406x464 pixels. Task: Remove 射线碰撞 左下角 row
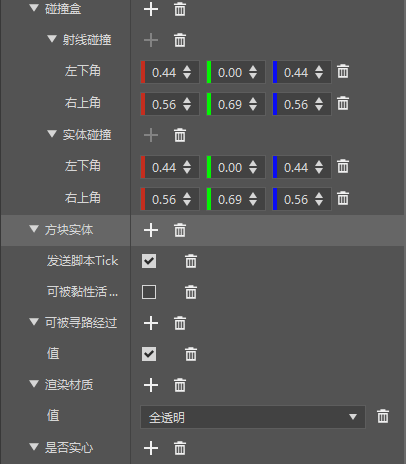click(x=343, y=72)
